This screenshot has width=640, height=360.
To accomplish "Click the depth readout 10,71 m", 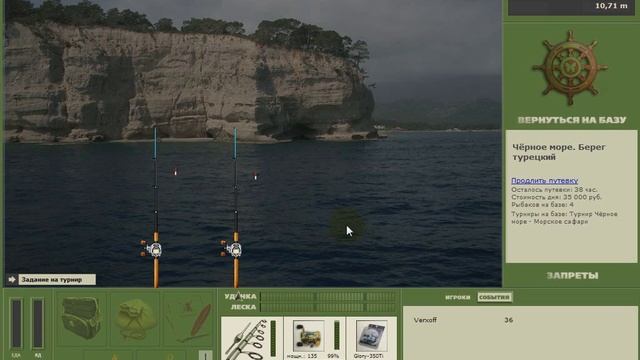I will point(611,6).
